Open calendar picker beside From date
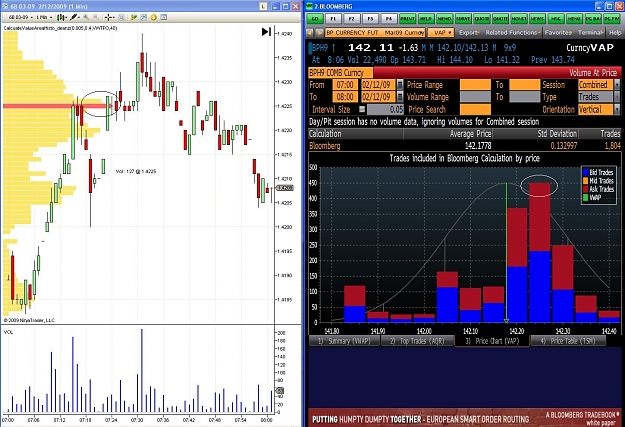Viewport: 625px width, 427px height. (400, 85)
